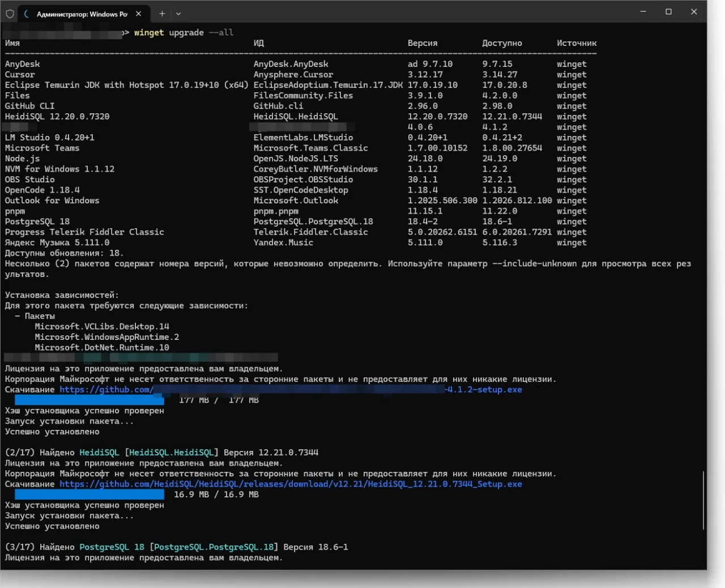Viewport: 725px width, 588px height.
Task: Click the available version "1.8.00.27654" for Teams
Action: [x=512, y=148]
